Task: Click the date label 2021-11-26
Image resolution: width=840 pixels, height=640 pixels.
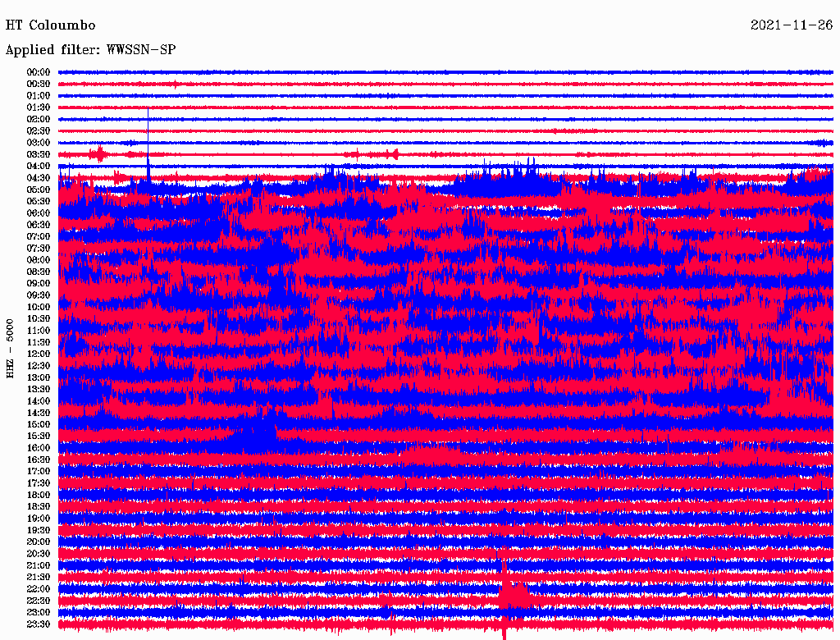Action: coord(792,25)
